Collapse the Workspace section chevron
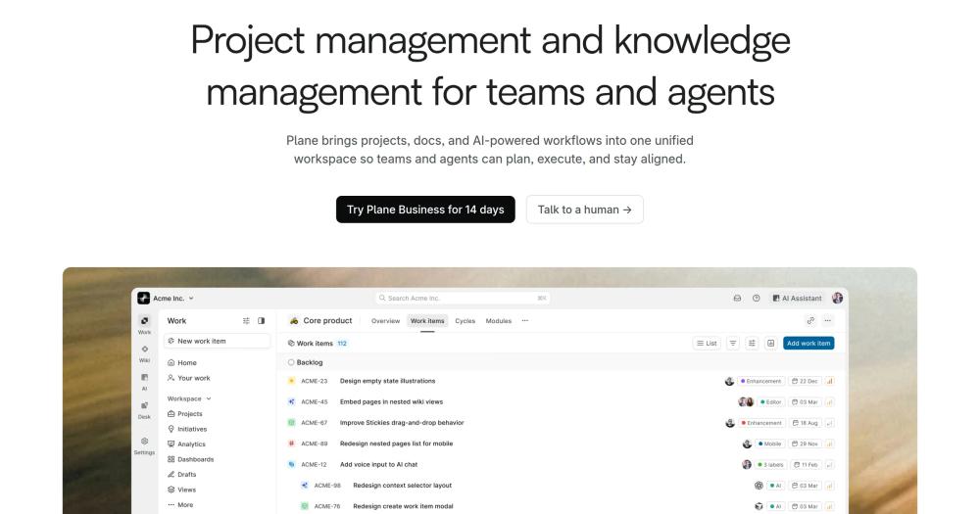Image resolution: width=980 pixels, height=514 pixels. pos(209,398)
